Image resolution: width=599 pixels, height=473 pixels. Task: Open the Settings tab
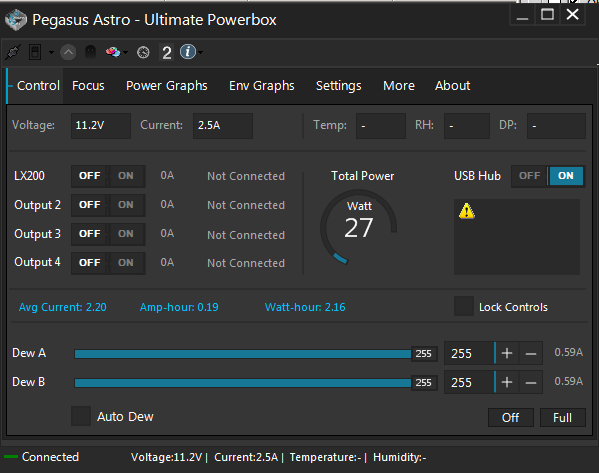[338, 86]
